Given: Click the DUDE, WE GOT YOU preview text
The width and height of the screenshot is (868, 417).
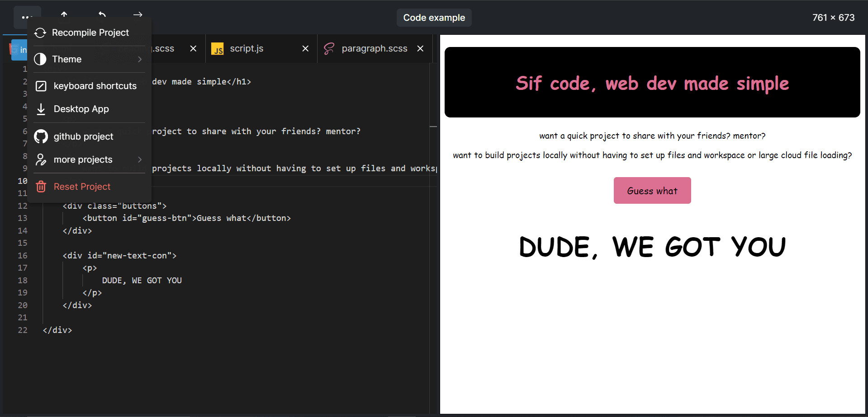Looking at the screenshot, I should tap(652, 247).
